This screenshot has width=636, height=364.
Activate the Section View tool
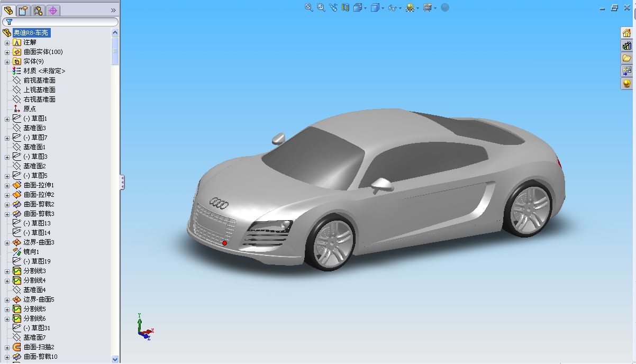(346, 7)
